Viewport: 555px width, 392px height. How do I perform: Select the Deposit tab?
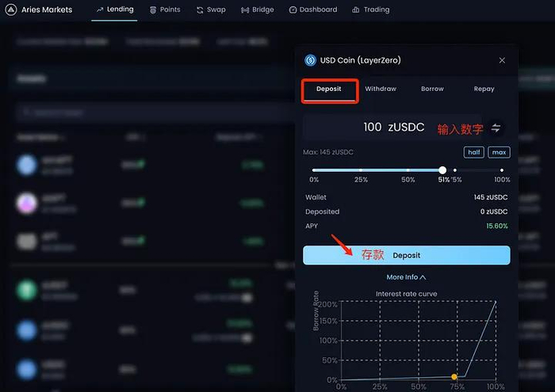329,89
